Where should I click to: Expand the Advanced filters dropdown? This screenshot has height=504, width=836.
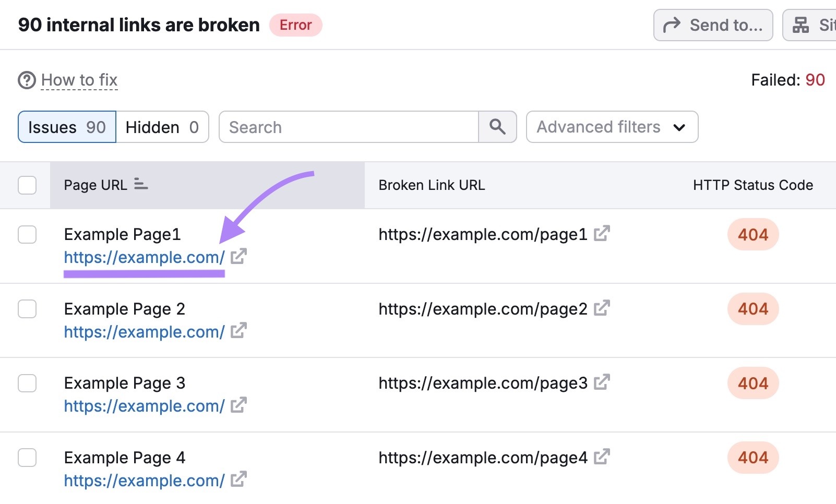(x=612, y=127)
